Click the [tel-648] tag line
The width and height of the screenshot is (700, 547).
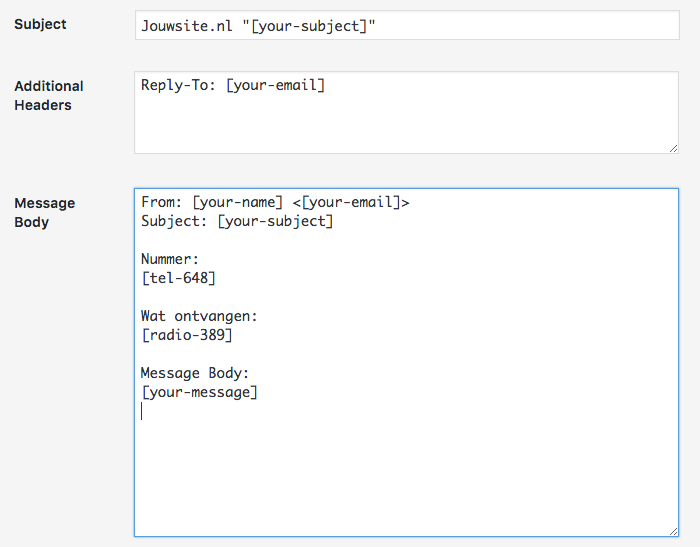(x=178, y=278)
